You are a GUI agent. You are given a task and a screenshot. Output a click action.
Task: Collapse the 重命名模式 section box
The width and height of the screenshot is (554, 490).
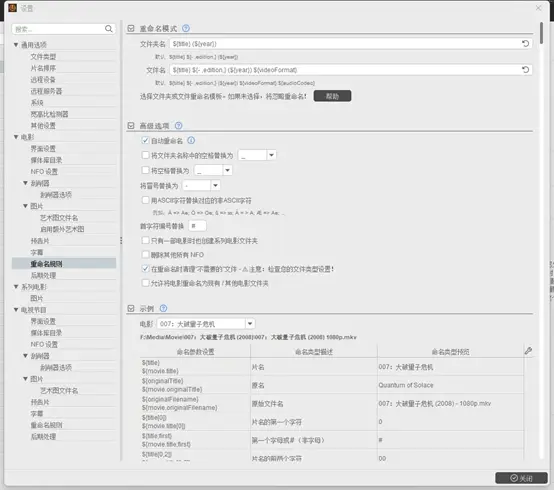coord(131,28)
